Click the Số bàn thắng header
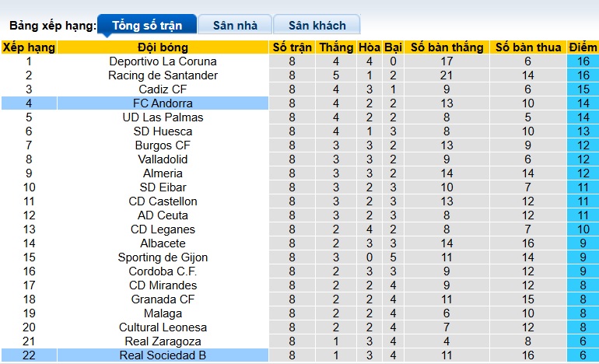 (x=447, y=47)
